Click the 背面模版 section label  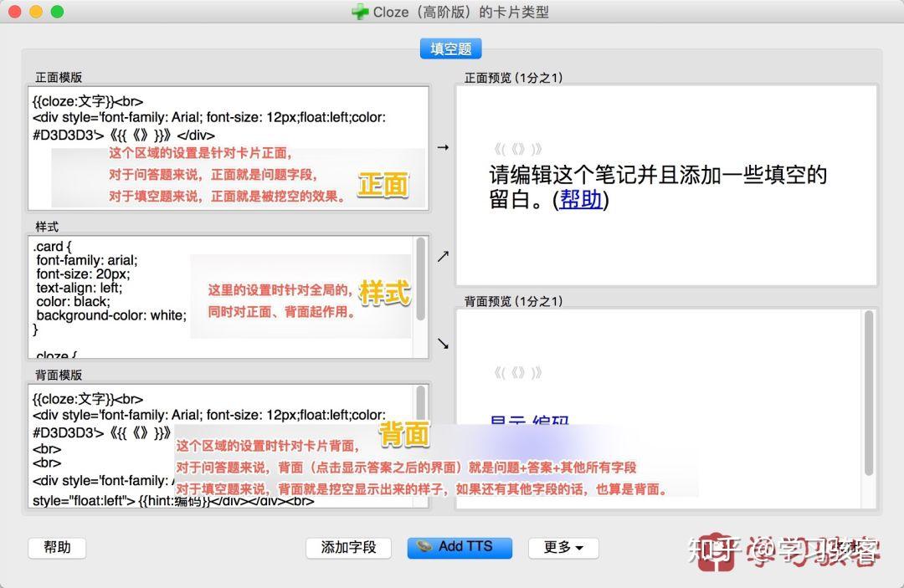click(59, 375)
